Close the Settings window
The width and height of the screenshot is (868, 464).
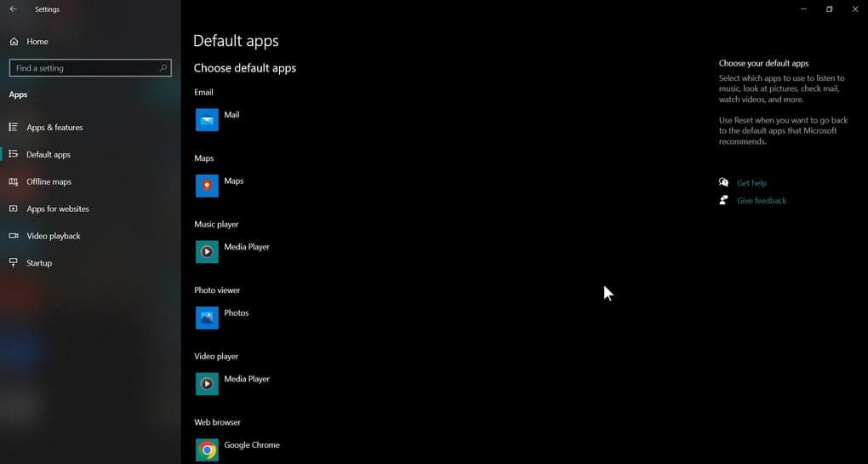tap(854, 9)
